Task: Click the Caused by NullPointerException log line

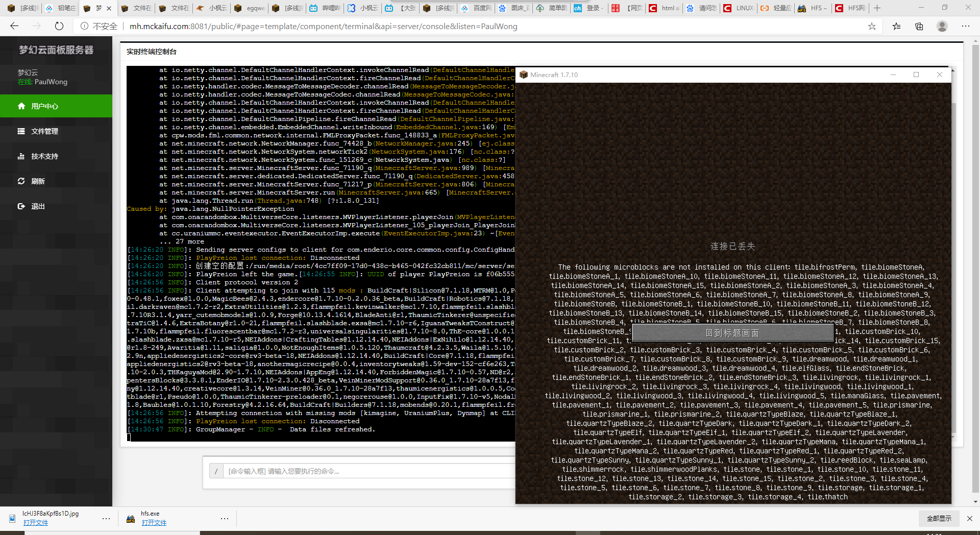Action: click(x=210, y=209)
